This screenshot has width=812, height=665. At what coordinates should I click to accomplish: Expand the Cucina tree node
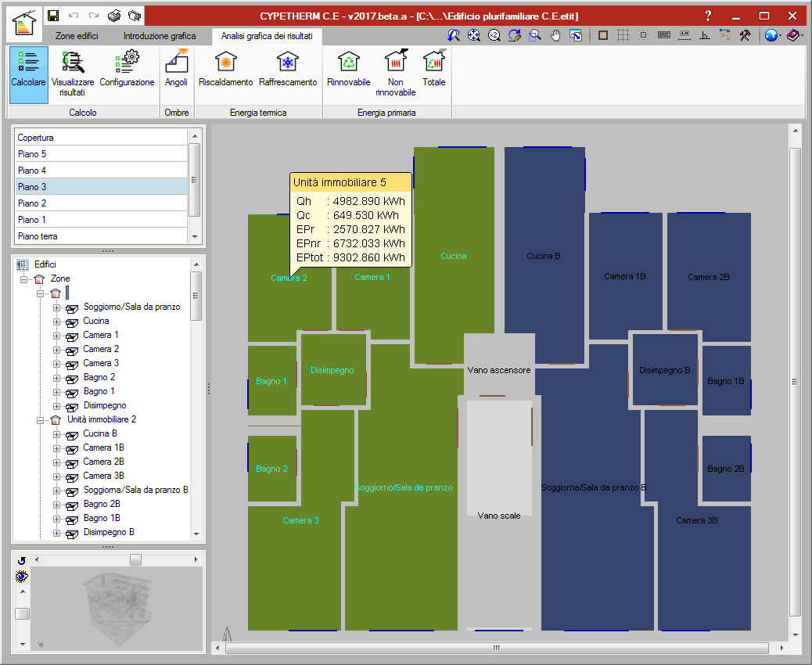[x=56, y=322]
